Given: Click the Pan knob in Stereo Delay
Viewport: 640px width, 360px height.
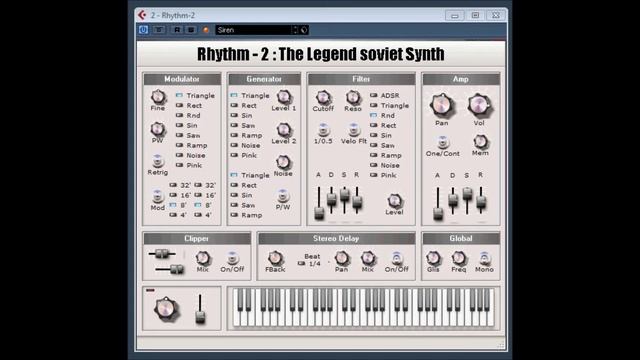Looking at the screenshot, I should click(342, 258).
